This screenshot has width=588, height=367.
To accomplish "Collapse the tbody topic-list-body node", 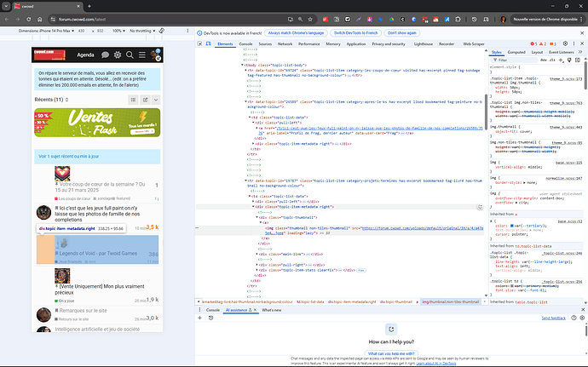I will click(x=242, y=65).
